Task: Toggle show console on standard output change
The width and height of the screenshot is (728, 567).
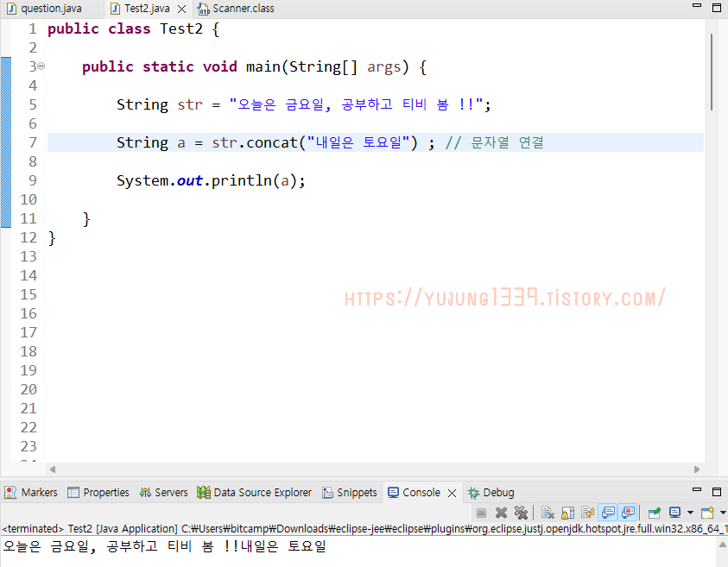Action: coord(608,513)
